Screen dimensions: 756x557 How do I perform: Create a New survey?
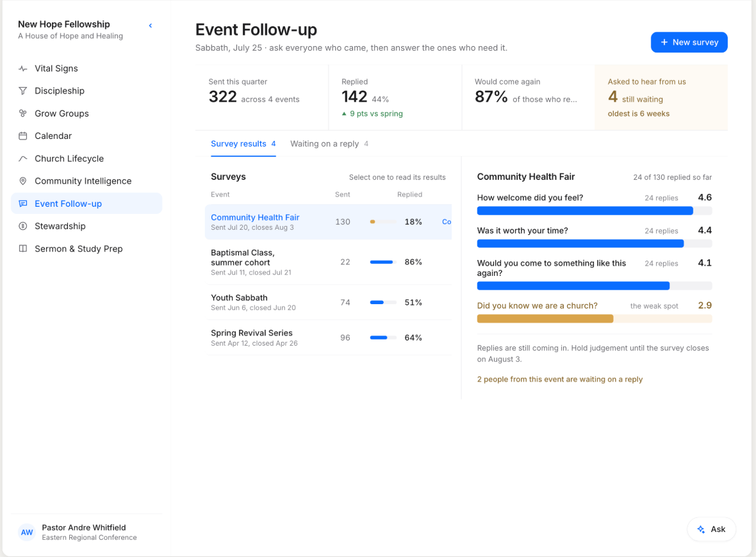[x=689, y=42]
